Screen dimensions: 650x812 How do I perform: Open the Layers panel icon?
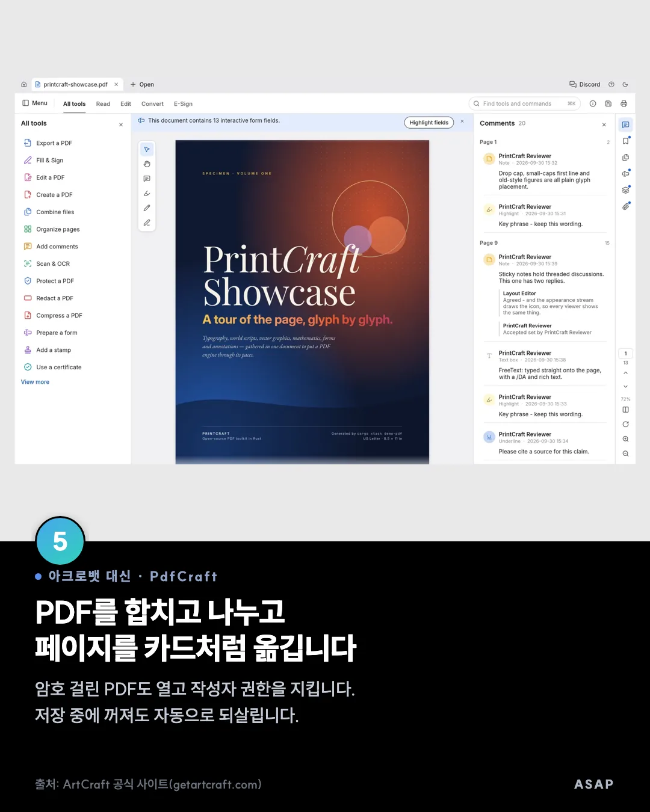pyautogui.click(x=626, y=190)
